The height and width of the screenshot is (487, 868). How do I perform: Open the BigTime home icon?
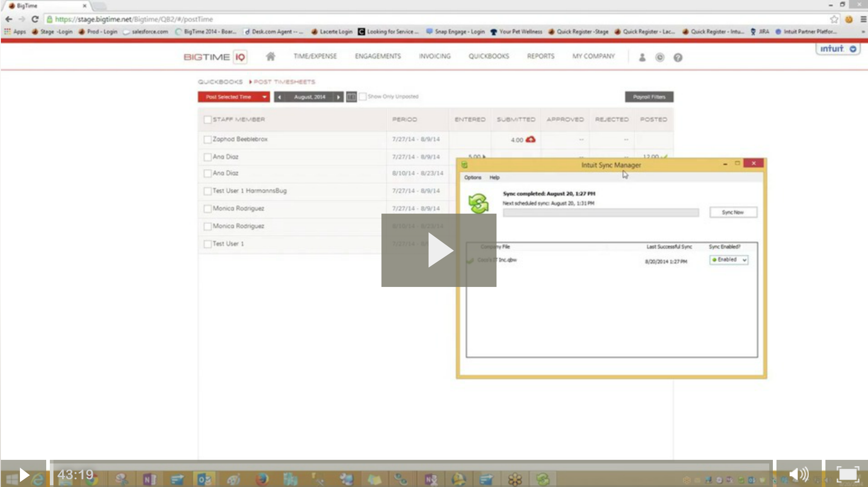pyautogui.click(x=270, y=57)
